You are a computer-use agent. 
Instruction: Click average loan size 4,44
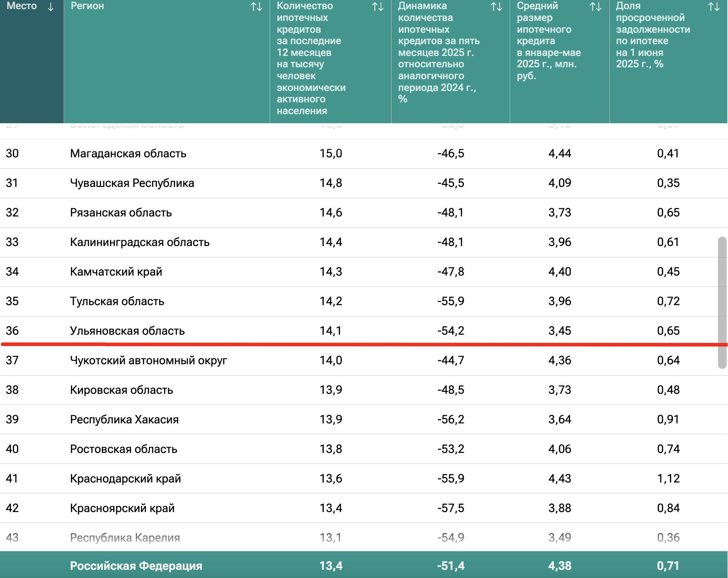pyautogui.click(x=560, y=154)
